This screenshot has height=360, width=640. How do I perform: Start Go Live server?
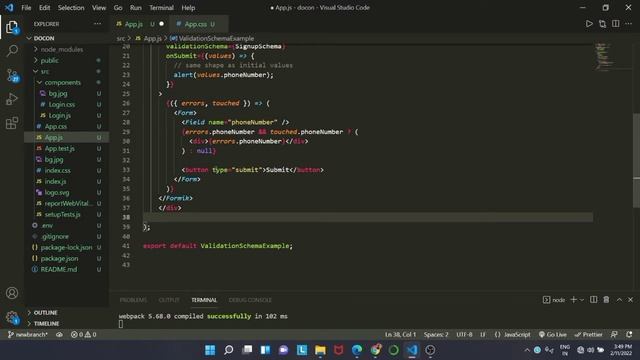(553, 335)
